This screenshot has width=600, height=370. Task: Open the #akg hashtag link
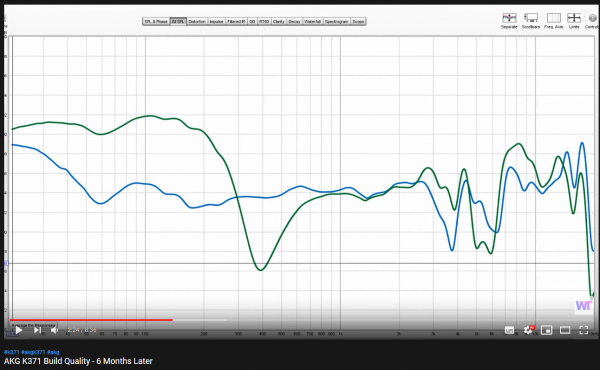coord(53,352)
